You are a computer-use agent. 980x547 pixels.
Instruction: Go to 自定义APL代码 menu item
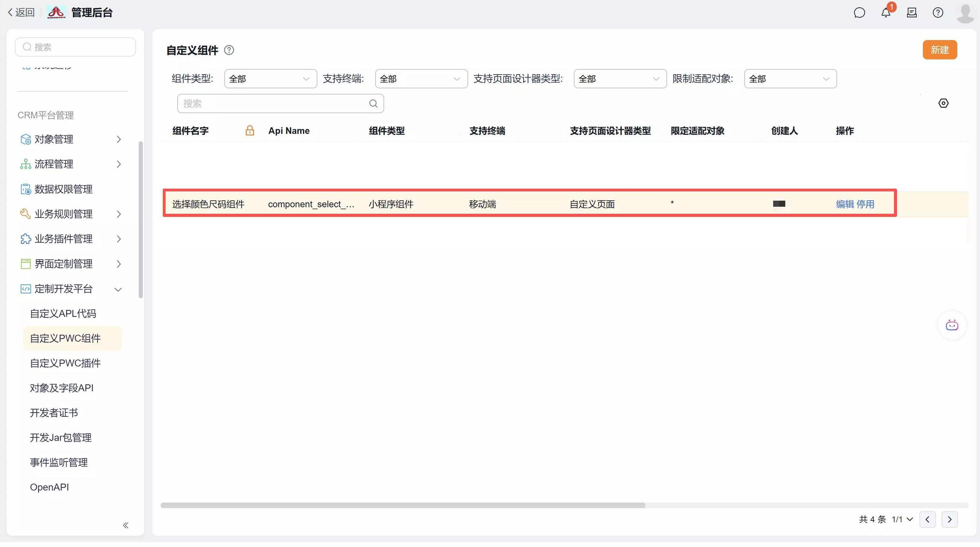pos(63,314)
